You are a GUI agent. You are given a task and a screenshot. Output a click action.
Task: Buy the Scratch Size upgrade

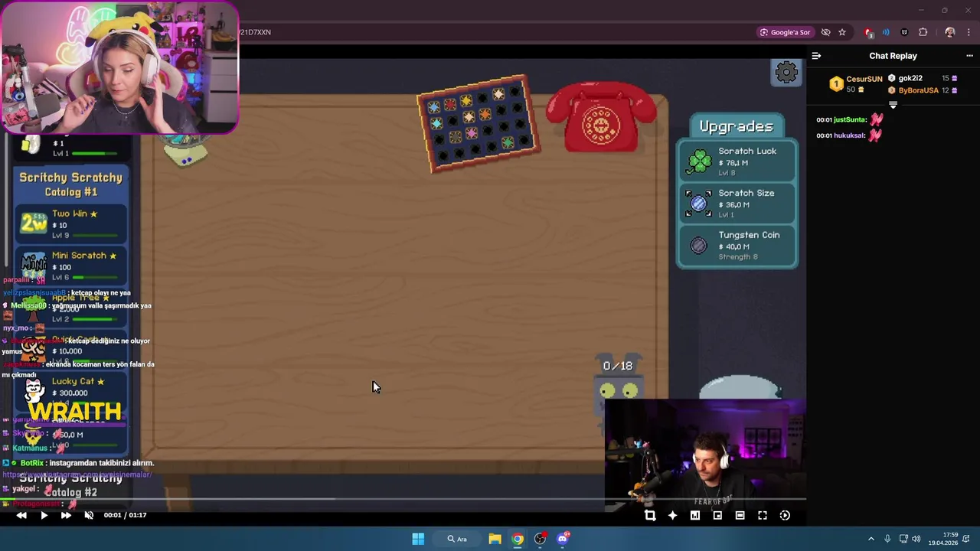(x=737, y=203)
